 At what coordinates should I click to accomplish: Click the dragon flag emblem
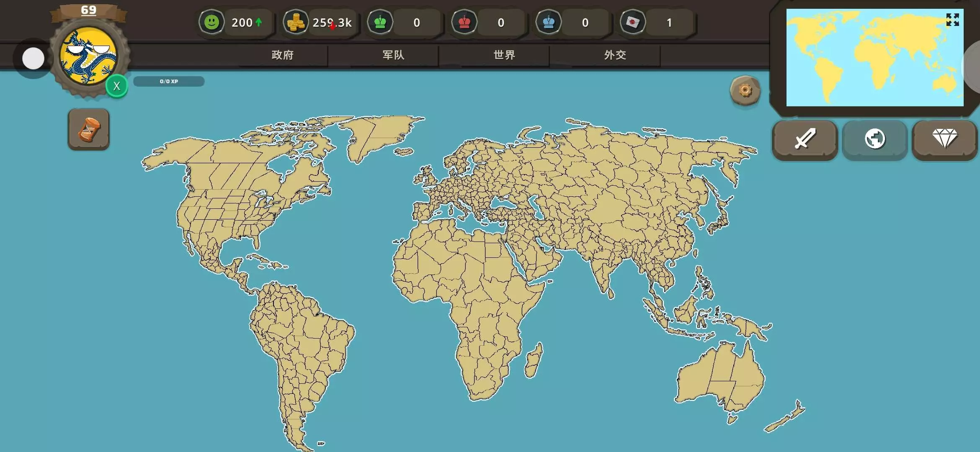(x=88, y=56)
